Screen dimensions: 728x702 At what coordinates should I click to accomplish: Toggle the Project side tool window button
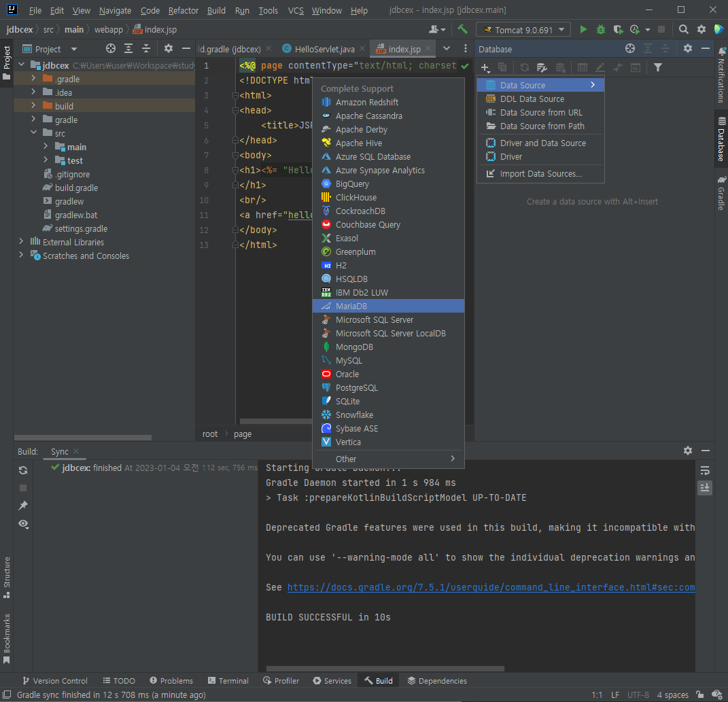coord(7,63)
